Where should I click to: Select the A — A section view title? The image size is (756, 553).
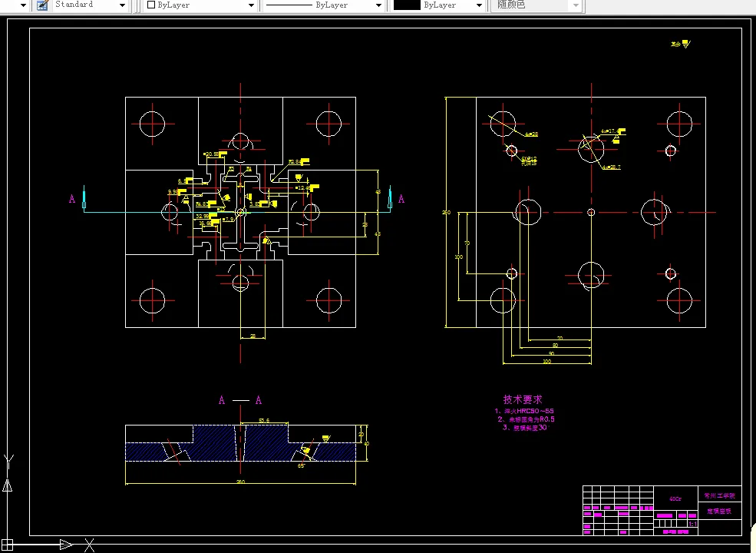tap(240, 400)
